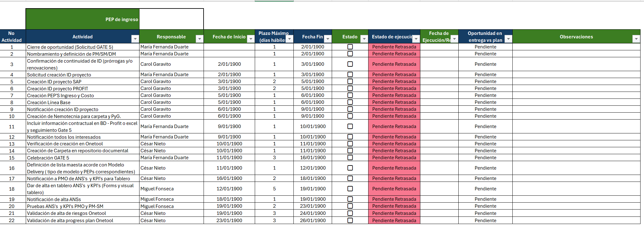Open the Oportunidad en entrega filter dropdown
This screenshot has width=644, height=230.
(508, 39)
